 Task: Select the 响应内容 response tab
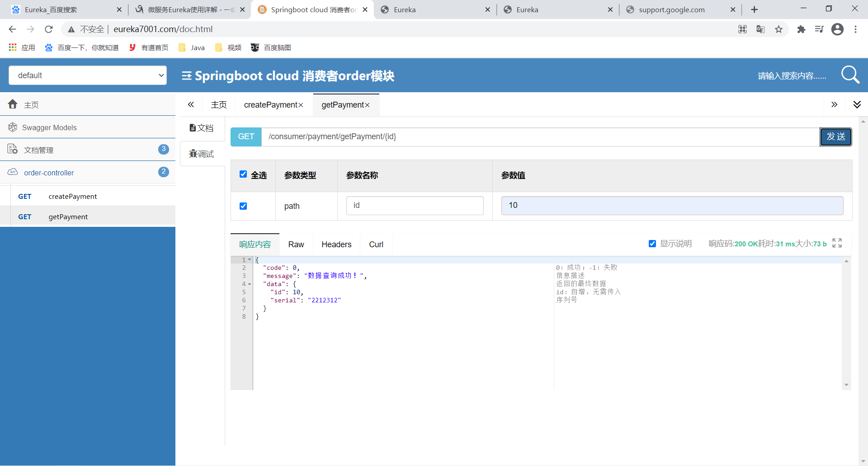(x=255, y=244)
